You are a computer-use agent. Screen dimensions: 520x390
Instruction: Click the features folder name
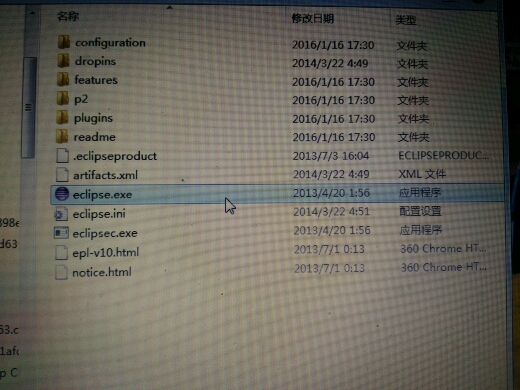(x=96, y=80)
